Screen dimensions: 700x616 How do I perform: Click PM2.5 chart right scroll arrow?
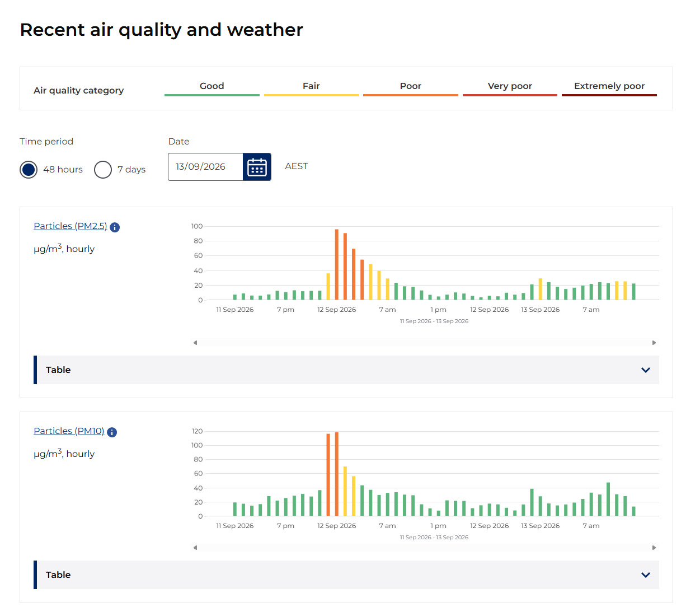654,343
